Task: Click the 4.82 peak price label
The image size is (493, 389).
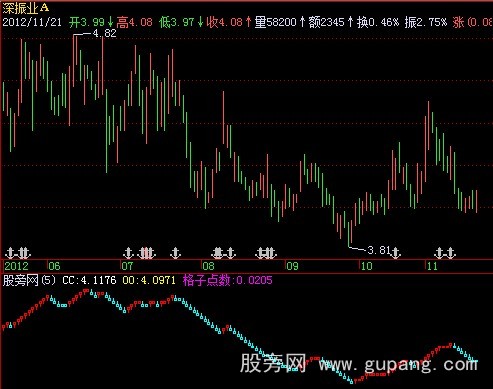Action: click(104, 33)
